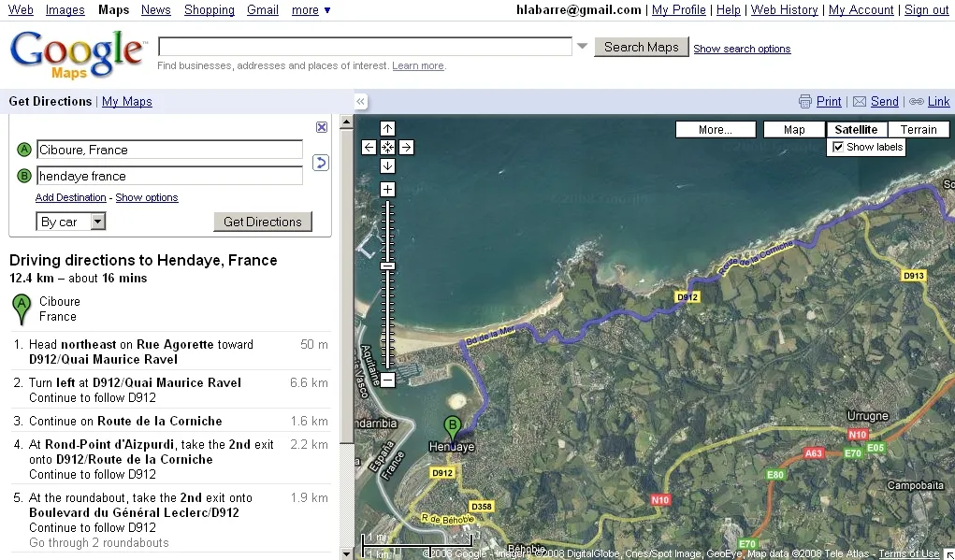This screenshot has height=560, width=955.
Task: Open Show search options link
Action: 742,49
